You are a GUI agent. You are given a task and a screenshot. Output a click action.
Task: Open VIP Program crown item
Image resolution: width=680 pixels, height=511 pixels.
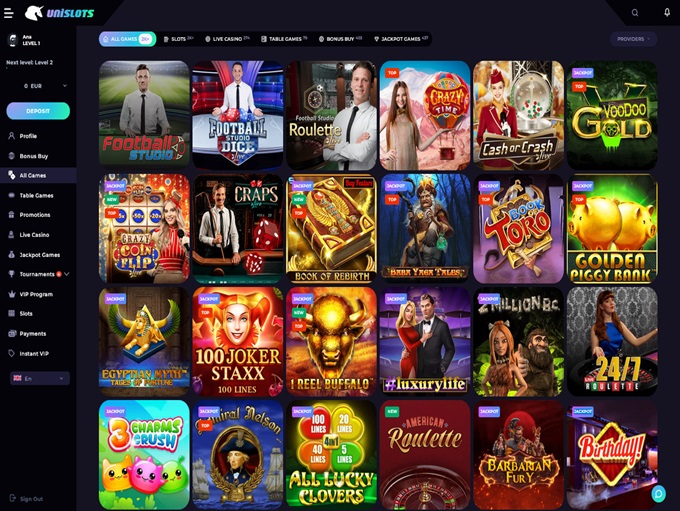click(38, 294)
